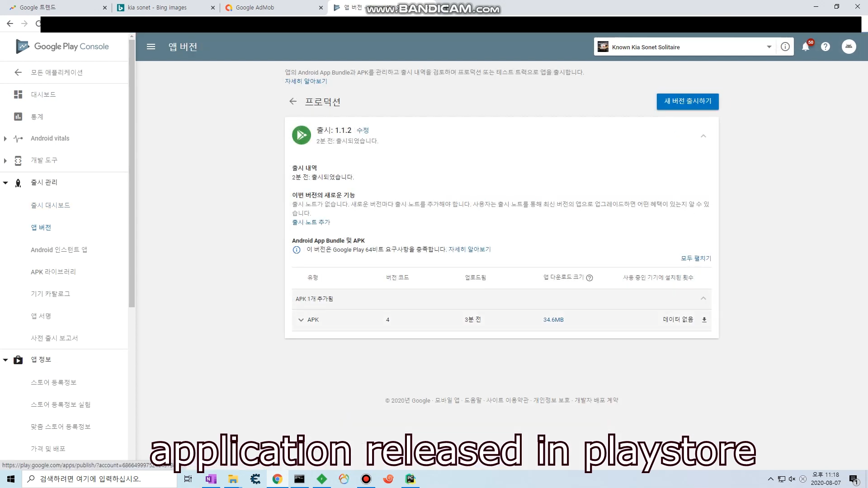This screenshot has width=868, height=488.
Task: Click the 64-bit requirement info icon
Action: point(297,250)
